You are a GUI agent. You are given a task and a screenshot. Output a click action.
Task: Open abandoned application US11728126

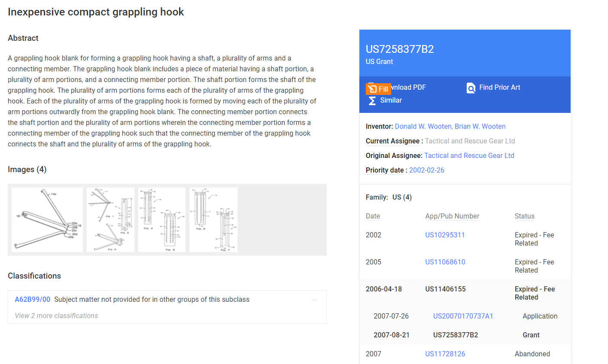[x=445, y=354]
